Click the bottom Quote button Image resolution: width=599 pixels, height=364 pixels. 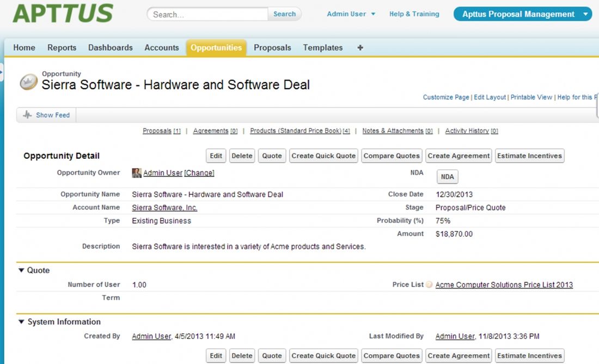[272, 356]
